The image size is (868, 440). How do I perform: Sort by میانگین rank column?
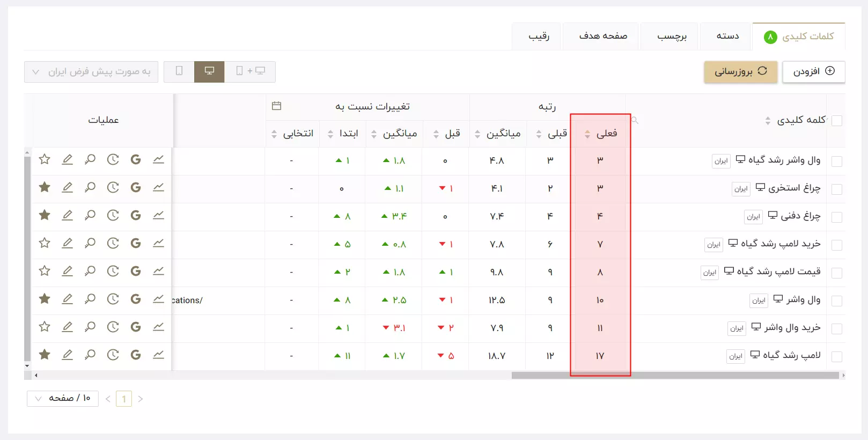(477, 134)
